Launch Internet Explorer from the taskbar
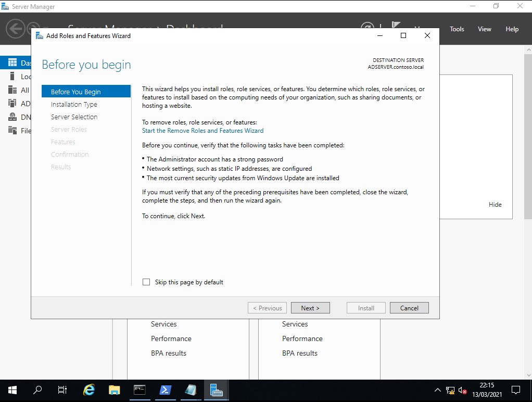The image size is (532, 402). click(89, 390)
